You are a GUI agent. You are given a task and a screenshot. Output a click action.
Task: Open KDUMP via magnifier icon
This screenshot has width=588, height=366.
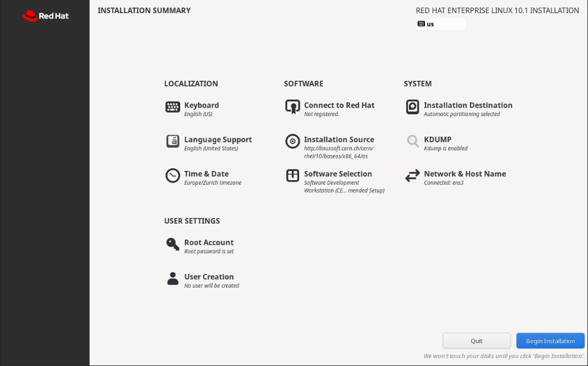point(412,141)
